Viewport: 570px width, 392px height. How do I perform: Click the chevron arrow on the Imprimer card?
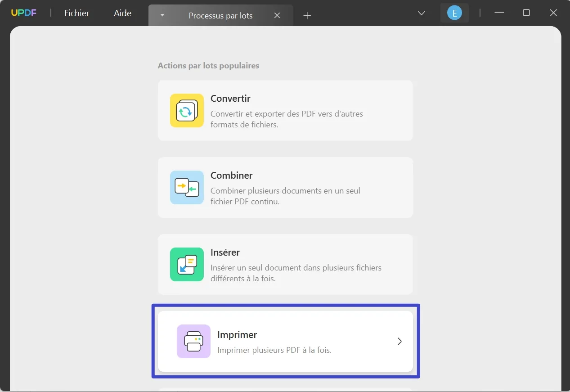[399, 341]
